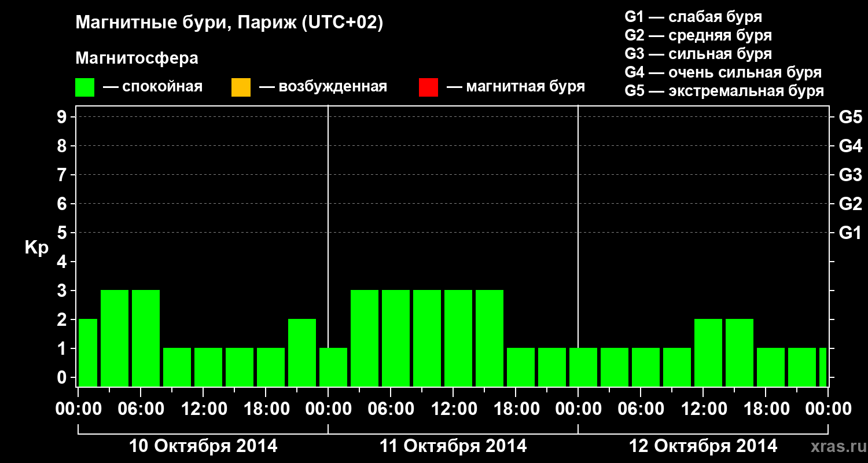Click the orange возбужденная legend swatch
Screen dimensions: 868x463
pos(241,87)
